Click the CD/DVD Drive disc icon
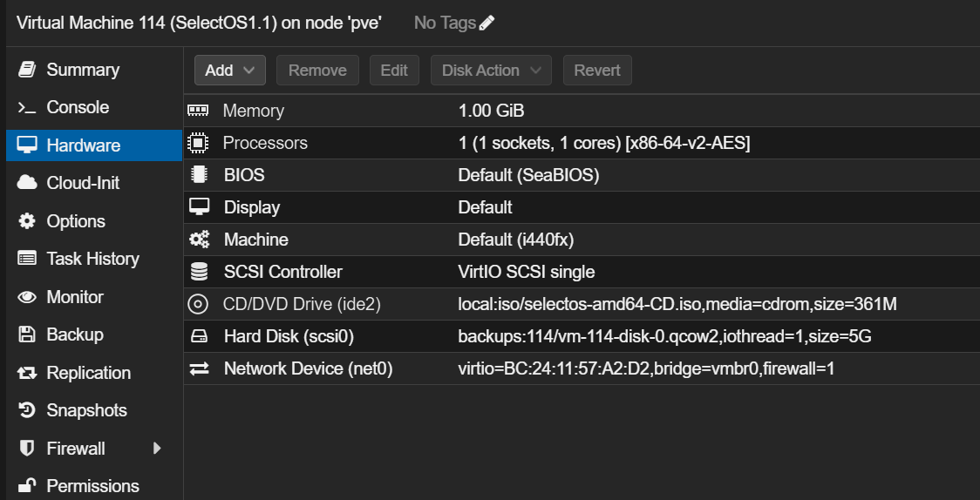 [199, 304]
